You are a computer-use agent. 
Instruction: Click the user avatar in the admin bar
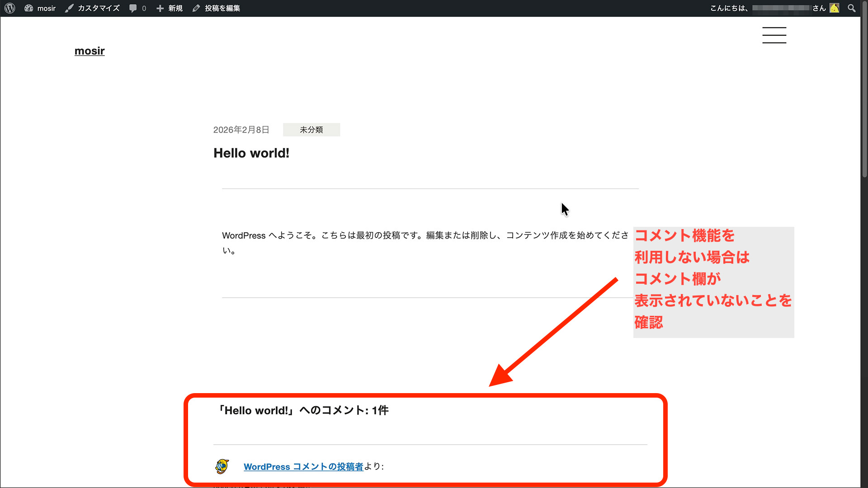834,8
